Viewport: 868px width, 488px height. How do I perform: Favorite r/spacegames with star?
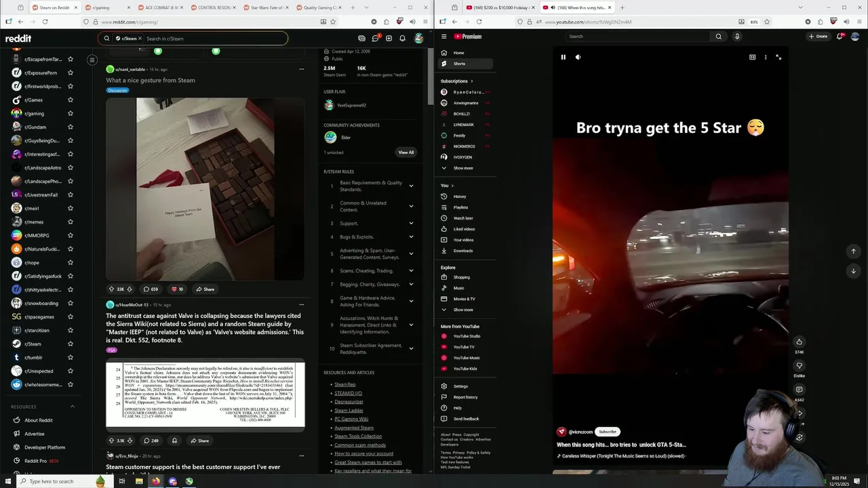[71, 317]
